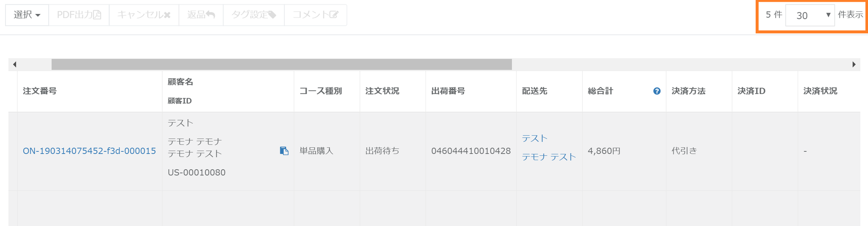Screen dimensions: 868x226
Task: Open order ON-190314075452-f3d-000015 link
Action: (89, 151)
